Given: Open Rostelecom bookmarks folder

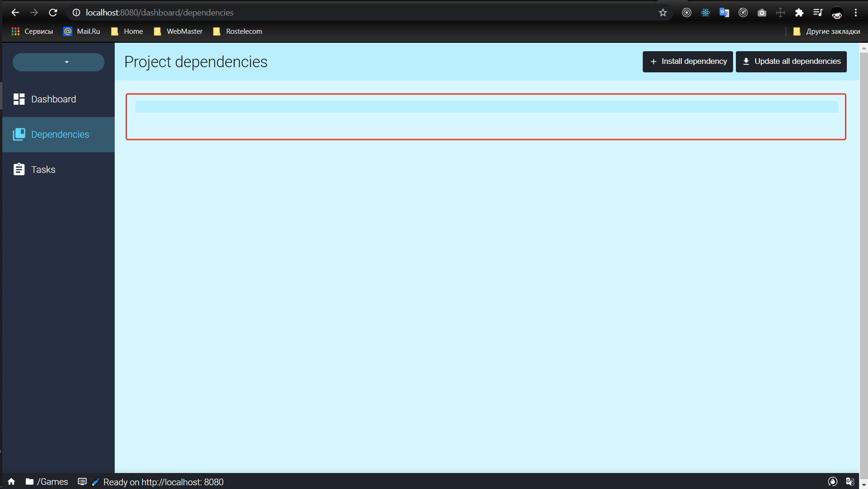Looking at the screenshot, I should [x=237, y=31].
